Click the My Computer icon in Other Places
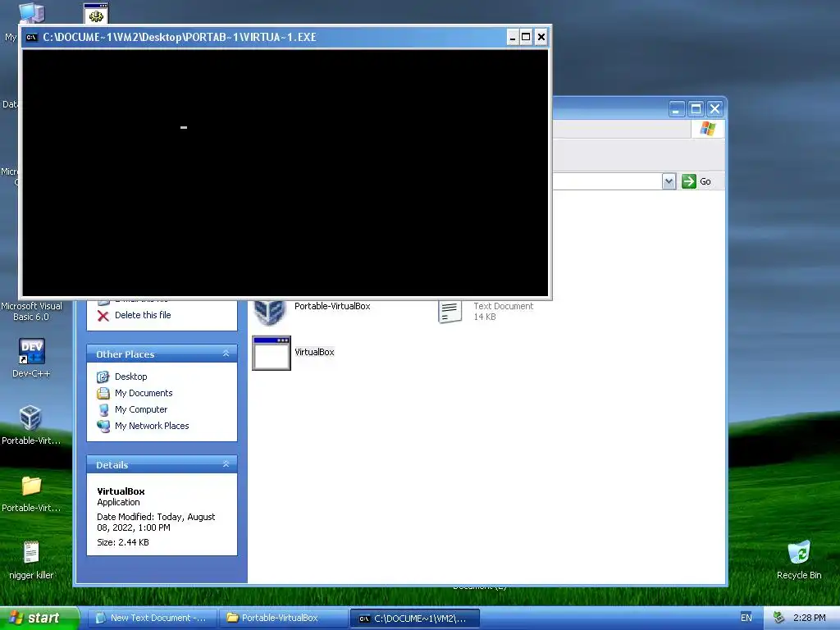The height and width of the screenshot is (630, 840). point(103,410)
